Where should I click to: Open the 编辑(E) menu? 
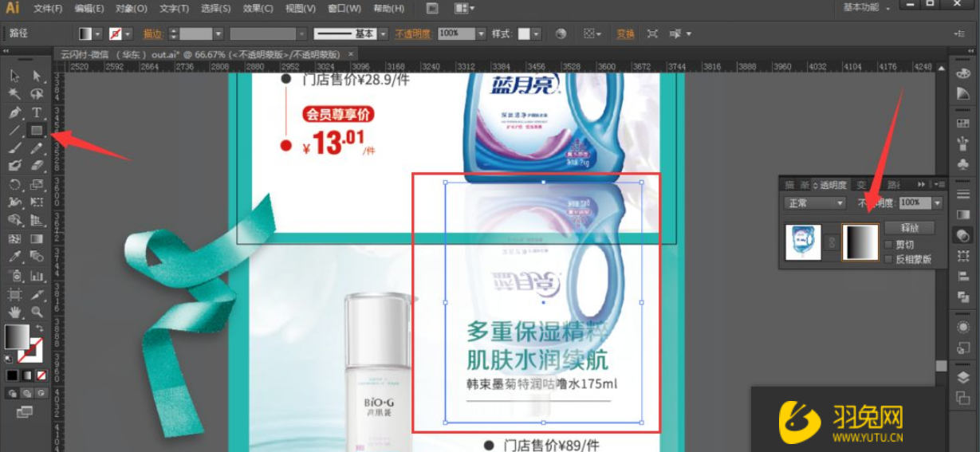[89, 8]
